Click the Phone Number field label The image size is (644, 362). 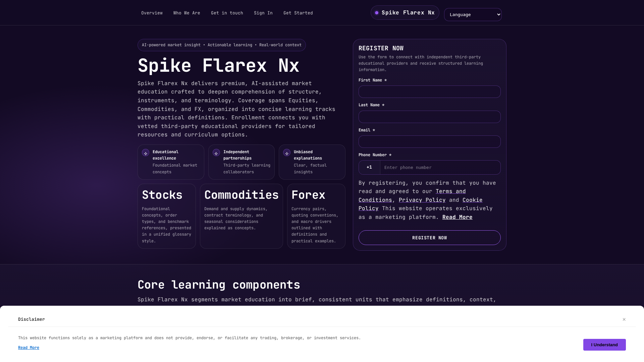click(375, 155)
